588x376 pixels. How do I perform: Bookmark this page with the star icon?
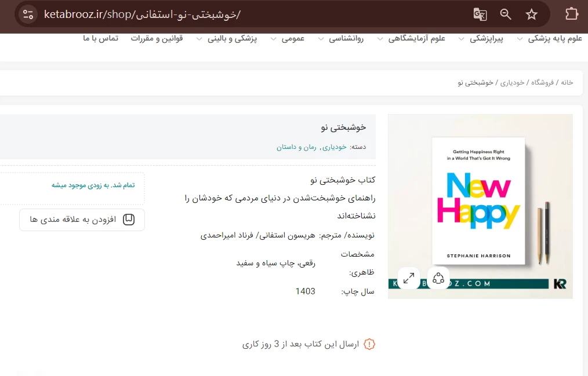click(531, 14)
